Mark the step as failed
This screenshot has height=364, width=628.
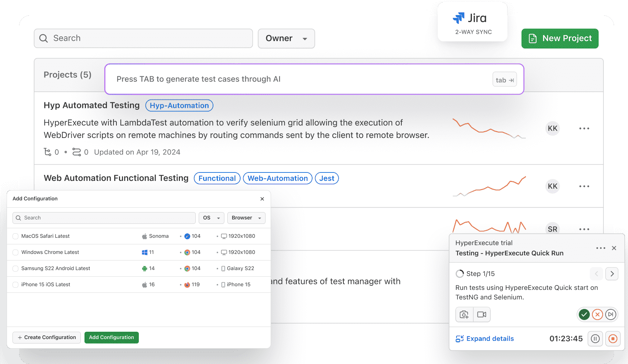597,314
